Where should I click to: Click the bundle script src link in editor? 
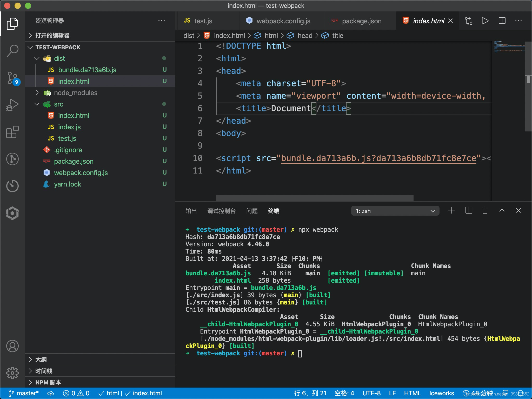coord(379,158)
